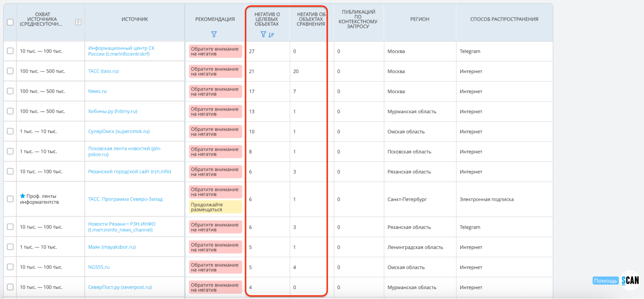
Task: Open the Маяк (mayaksbor.ru) source
Action: [x=112, y=247]
